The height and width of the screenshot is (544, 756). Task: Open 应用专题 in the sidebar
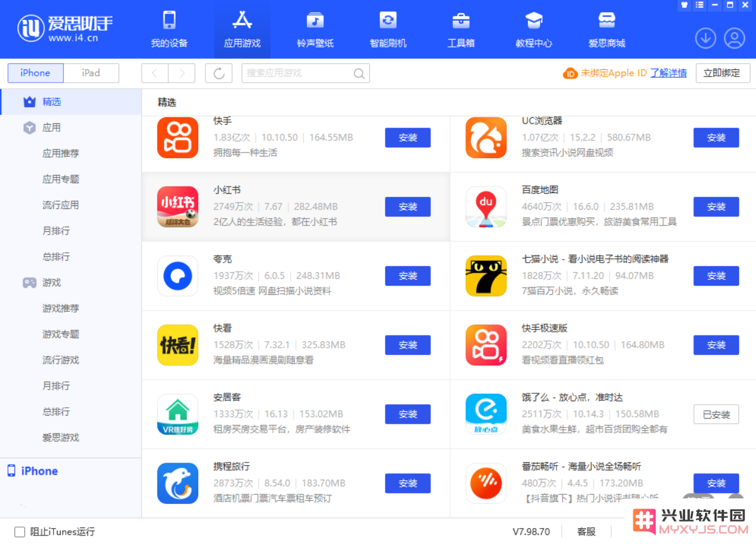tap(61, 179)
